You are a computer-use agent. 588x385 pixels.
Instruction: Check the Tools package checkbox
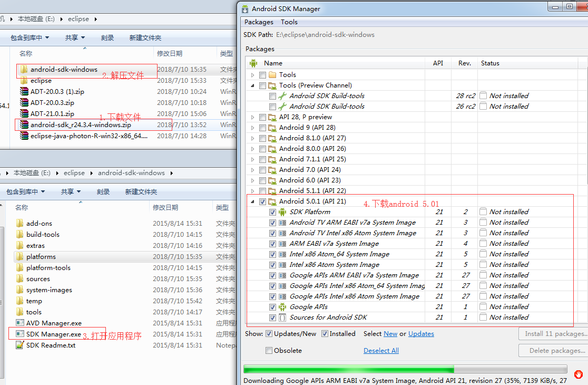tap(262, 75)
